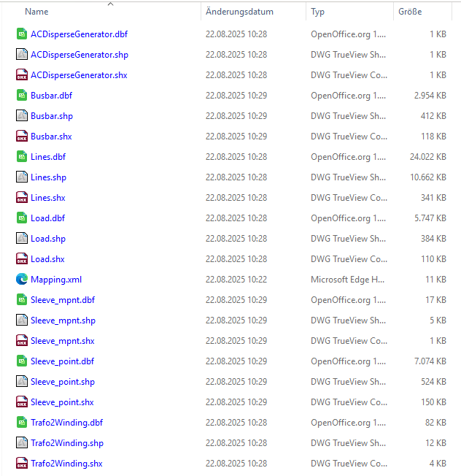Click the ACDisperseGenerator.shx file icon
The image size is (461, 476).
[x=22, y=75]
